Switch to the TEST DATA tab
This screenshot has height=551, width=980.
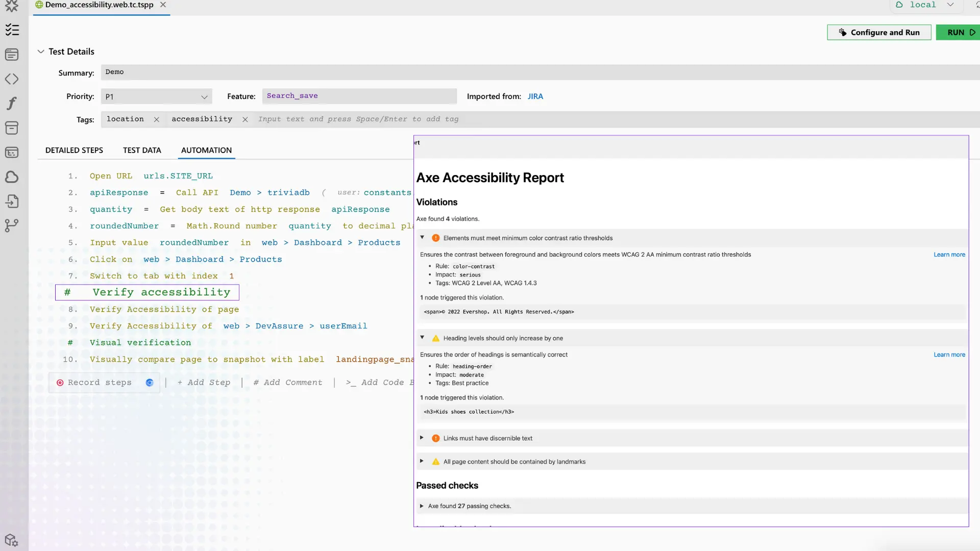coord(142,150)
